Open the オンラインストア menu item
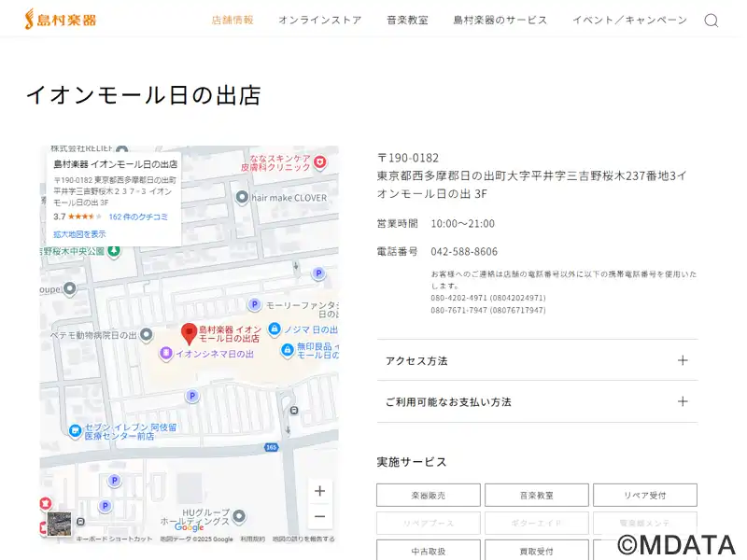 [319, 20]
